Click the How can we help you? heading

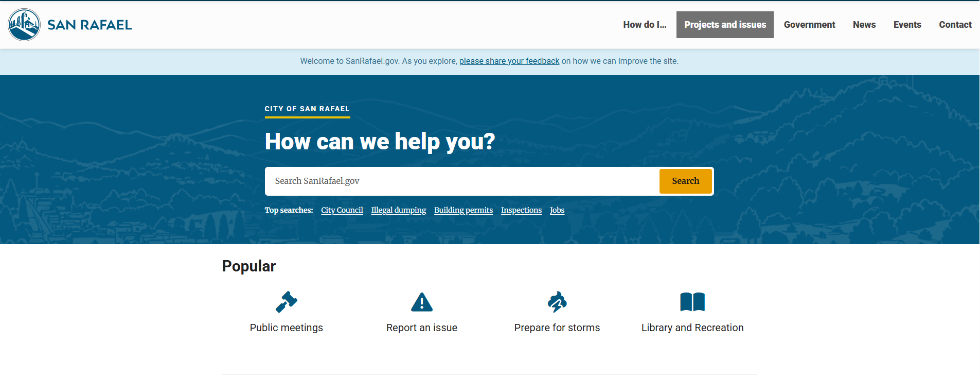[380, 142]
